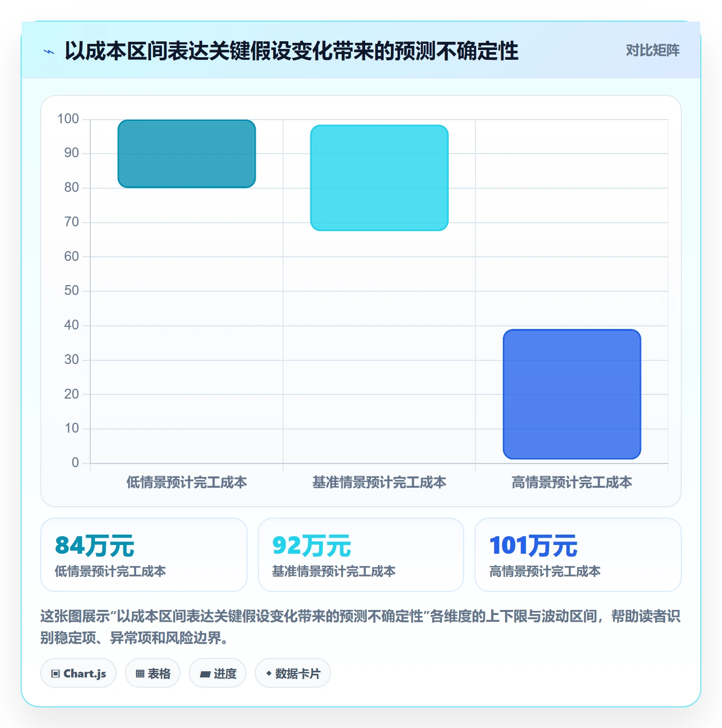This screenshot has width=722, height=728.
Task: Click the x-axis label 基准情景预计完工成本
Action: pos(379,483)
